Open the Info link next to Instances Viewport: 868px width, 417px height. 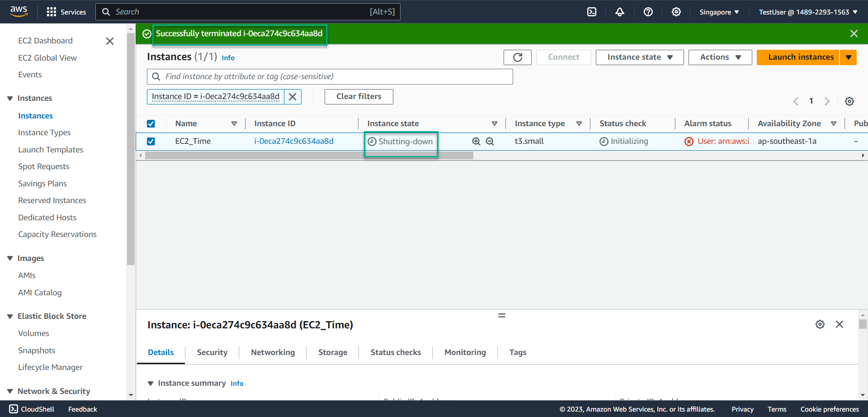click(x=228, y=58)
